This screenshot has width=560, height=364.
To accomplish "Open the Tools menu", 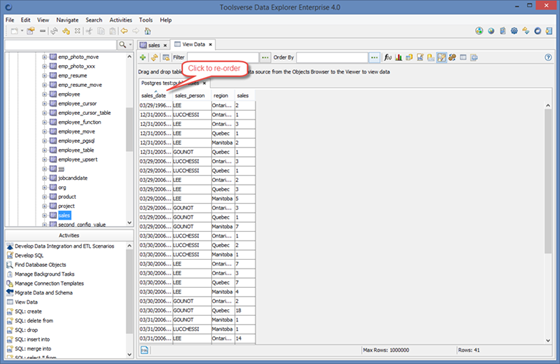I will (146, 20).
